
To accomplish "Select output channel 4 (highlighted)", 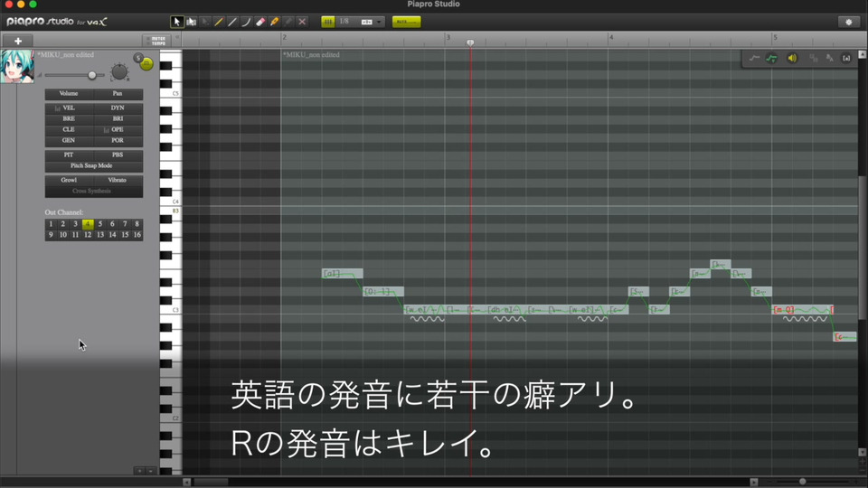I will pos(88,224).
